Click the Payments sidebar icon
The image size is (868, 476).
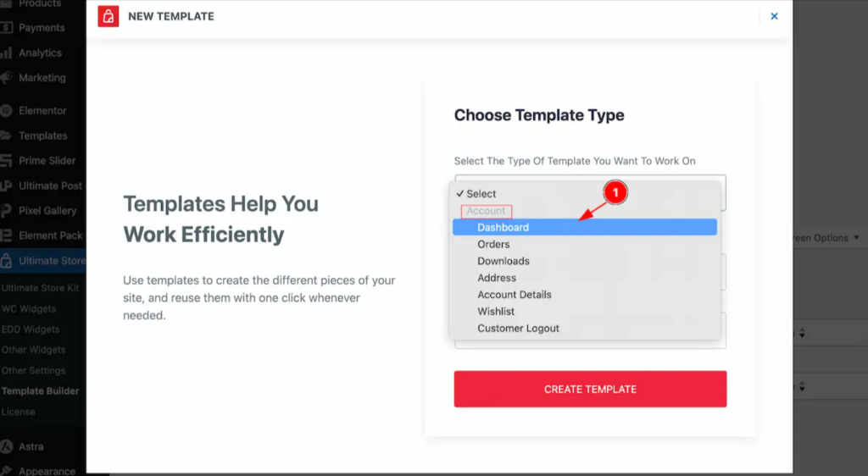(6, 28)
